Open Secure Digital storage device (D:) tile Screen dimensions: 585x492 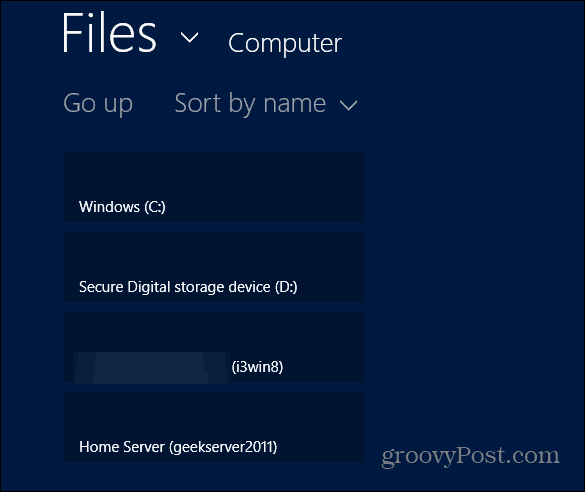(x=214, y=267)
